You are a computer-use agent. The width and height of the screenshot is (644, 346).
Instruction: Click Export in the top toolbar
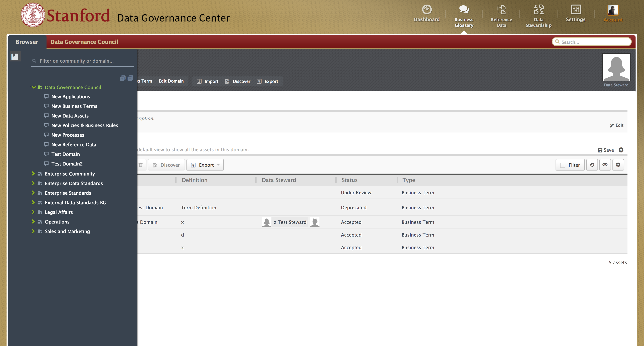267,81
